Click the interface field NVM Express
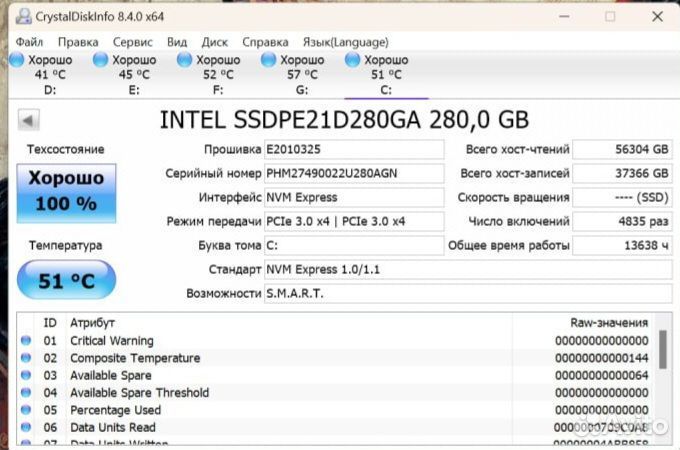Image resolution: width=680 pixels, height=450 pixels. 354,198
